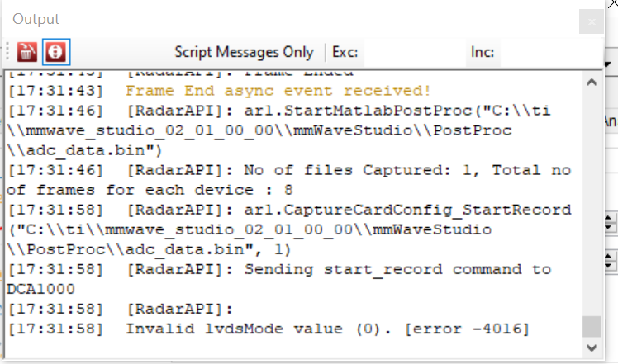Open the dropdown arrow right of Inc: field
Viewport: 618px width, 364px height.
(x=607, y=62)
